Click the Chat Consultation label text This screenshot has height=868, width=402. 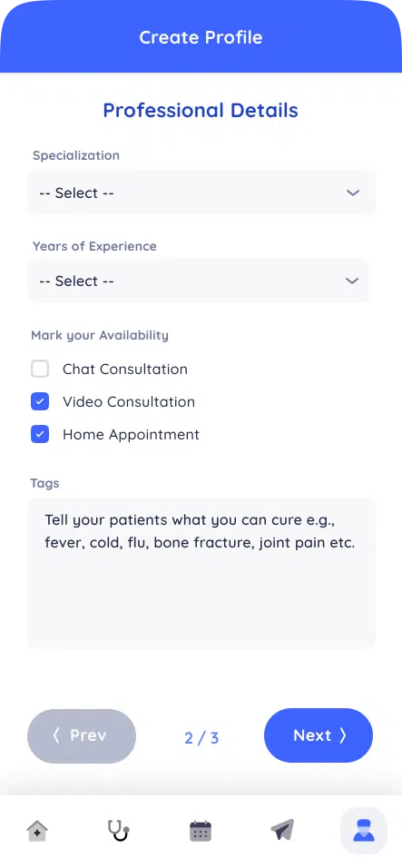(125, 370)
